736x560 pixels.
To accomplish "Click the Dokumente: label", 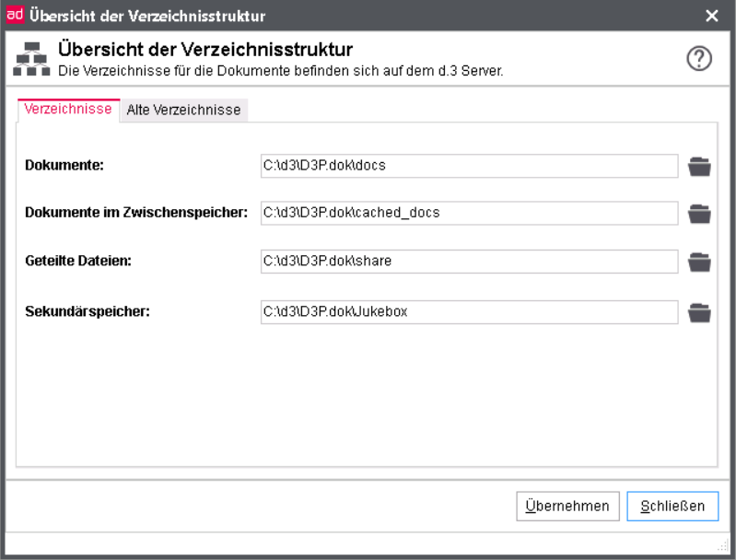I will pos(64,165).
